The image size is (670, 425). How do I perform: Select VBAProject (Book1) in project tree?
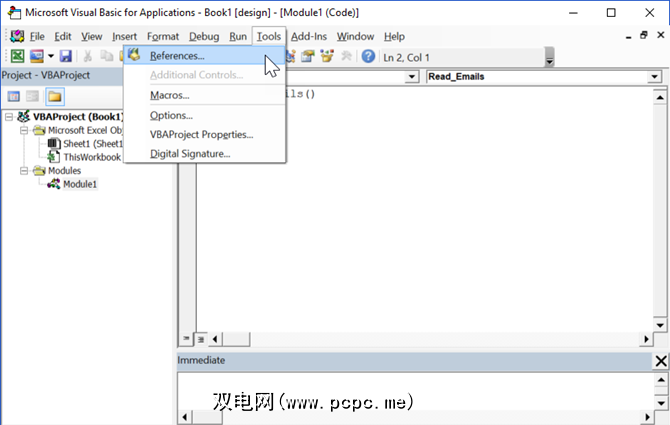tap(78, 117)
